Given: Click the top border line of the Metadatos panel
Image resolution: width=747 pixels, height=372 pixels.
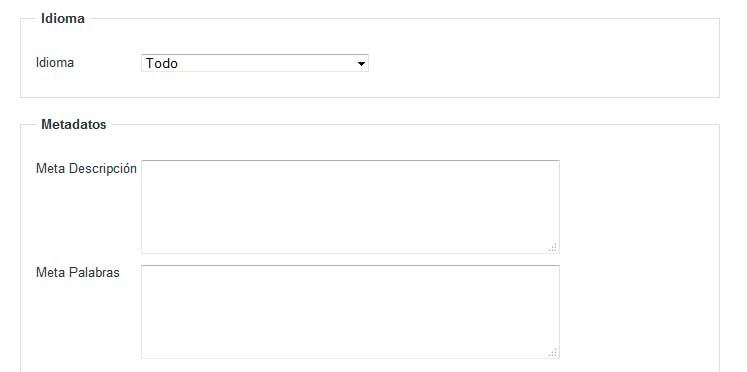Looking at the screenshot, I should (x=414, y=125).
